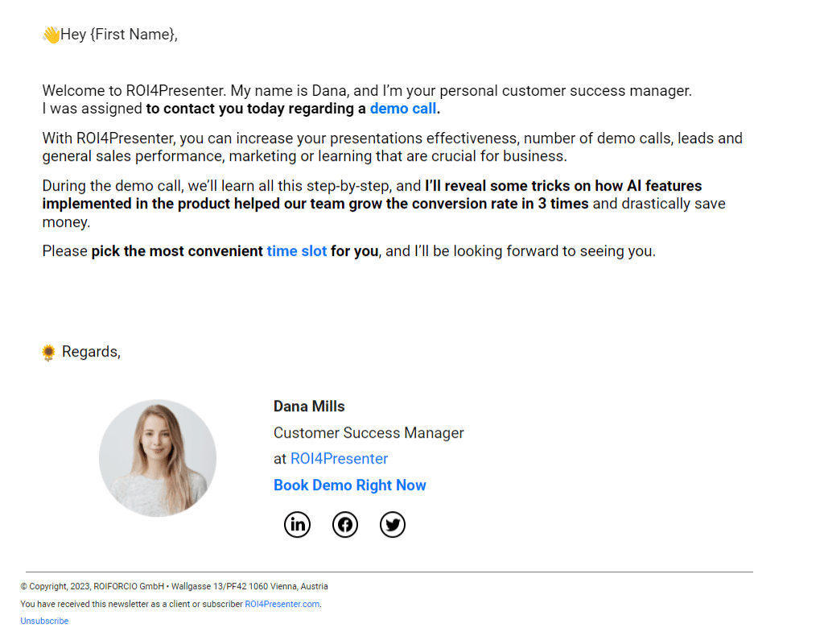Open the Twitter icon
The width and height of the screenshot is (824, 644).
coord(392,524)
